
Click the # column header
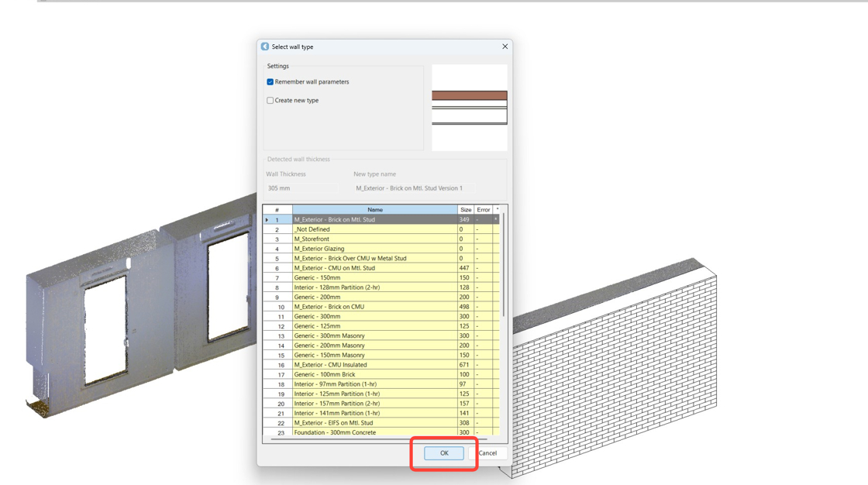pos(277,210)
